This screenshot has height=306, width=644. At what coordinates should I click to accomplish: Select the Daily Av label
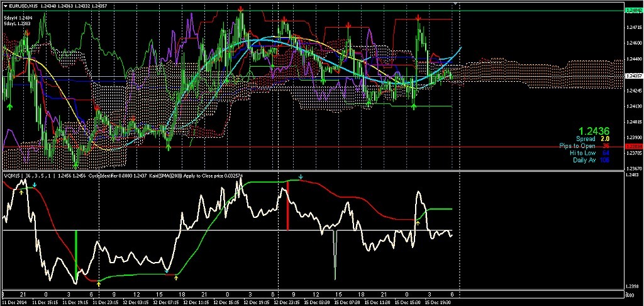[x=584, y=160]
